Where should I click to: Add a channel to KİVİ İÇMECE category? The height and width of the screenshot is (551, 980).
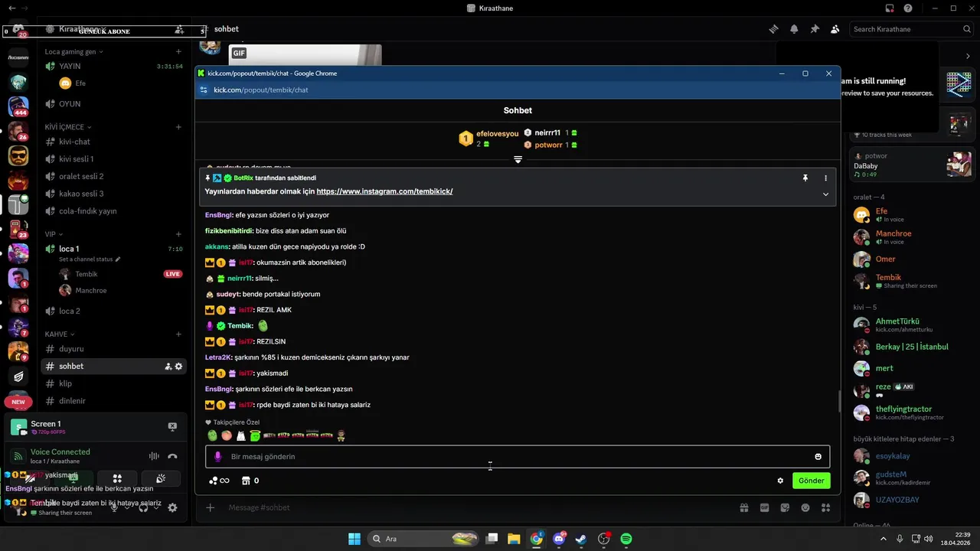coord(178,127)
